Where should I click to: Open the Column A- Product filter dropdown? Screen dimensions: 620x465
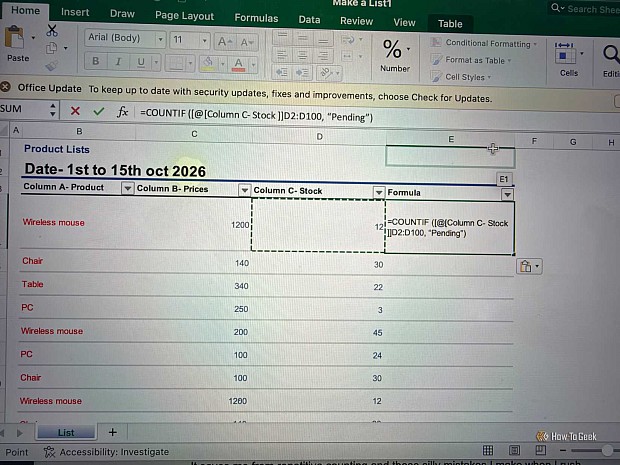pos(127,189)
